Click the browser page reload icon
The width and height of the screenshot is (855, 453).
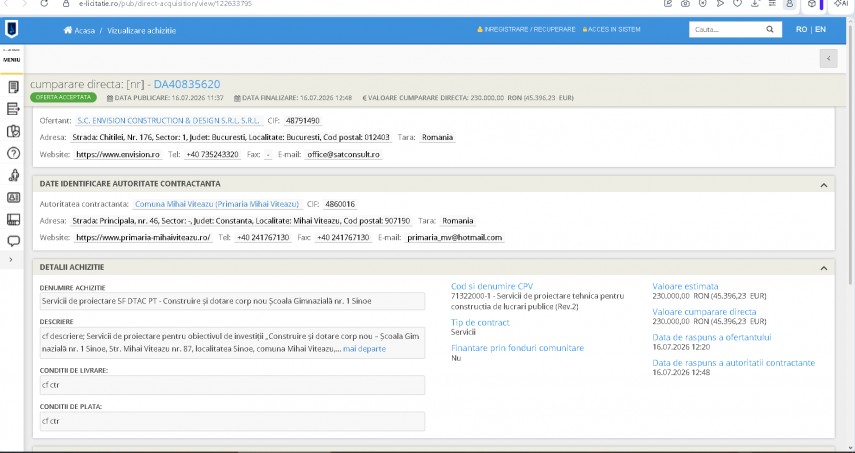44,3
